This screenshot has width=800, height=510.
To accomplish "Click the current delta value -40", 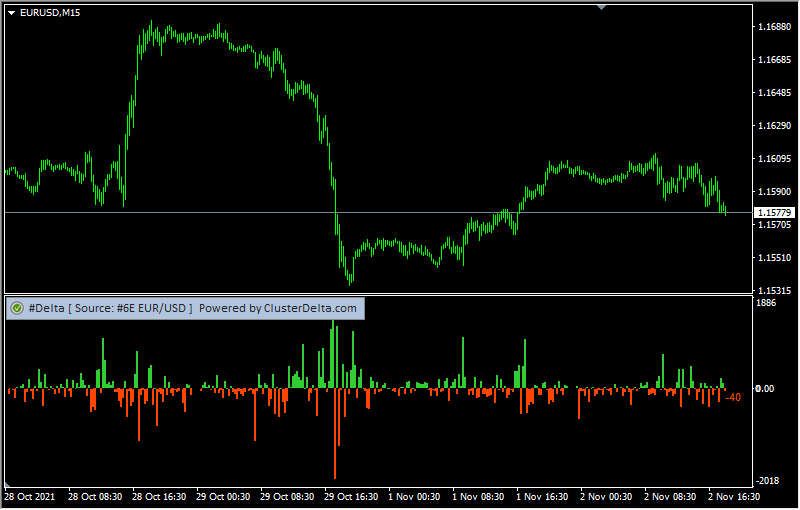I will coord(733,397).
